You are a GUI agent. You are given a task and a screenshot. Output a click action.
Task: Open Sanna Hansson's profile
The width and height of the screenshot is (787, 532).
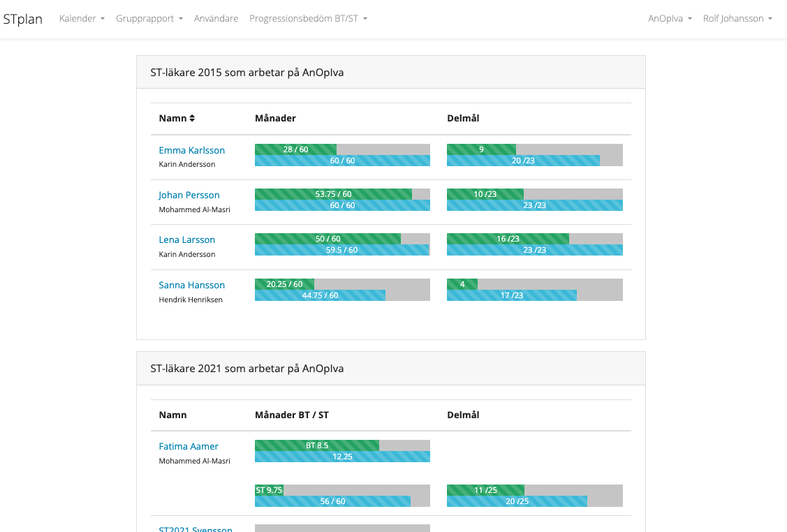(191, 285)
